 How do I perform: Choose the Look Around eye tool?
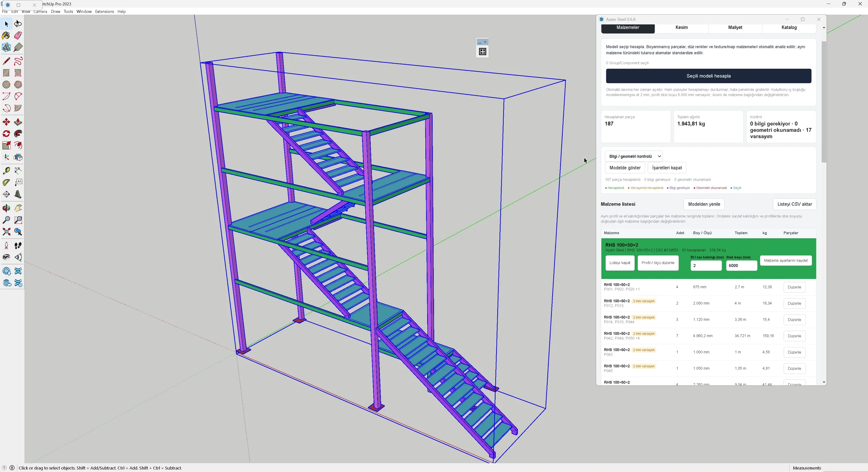click(x=6, y=257)
